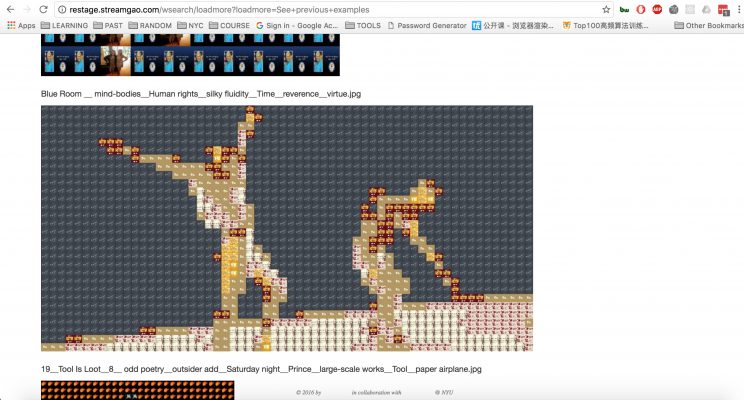Image resolution: width=744 pixels, height=400 pixels.
Task: Click the orange mosaic thumbnail below the '19__Tool Is Loot' caption
Action: pyautogui.click(x=138, y=390)
